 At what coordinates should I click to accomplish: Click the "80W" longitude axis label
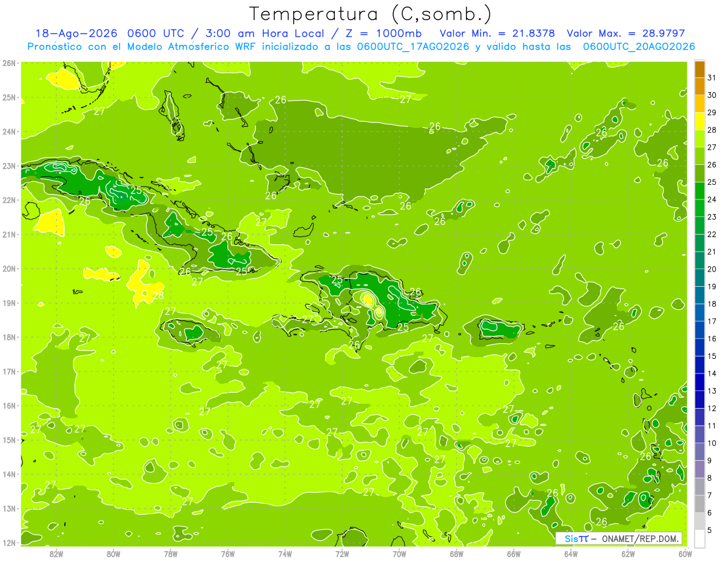pyautogui.click(x=113, y=553)
